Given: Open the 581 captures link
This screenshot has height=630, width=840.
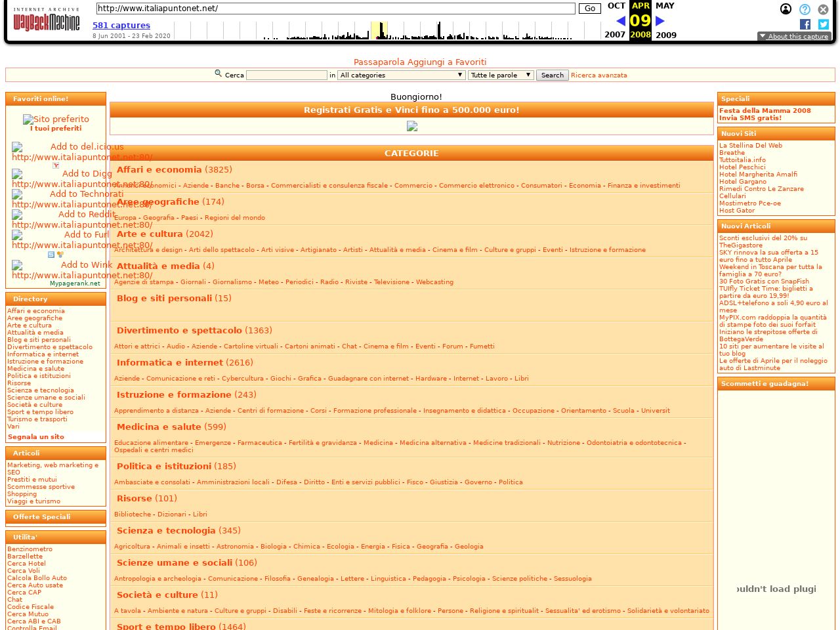Looking at the screenshot, I should pyautogui.click(x=121, y=26).
